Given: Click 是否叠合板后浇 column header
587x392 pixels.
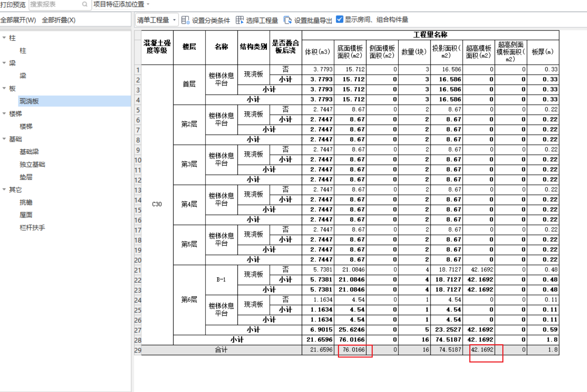Looking at the screenshot, I should pyautogui.click(x=286, y=47).
